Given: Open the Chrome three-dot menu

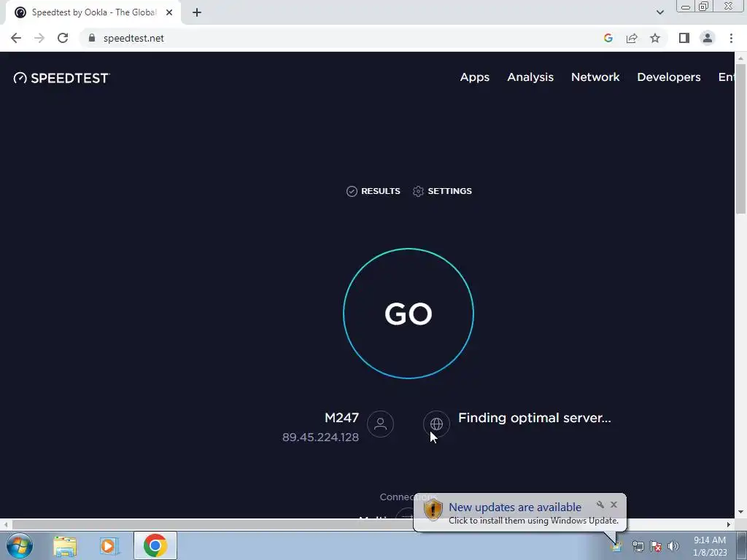Looking at the screenshot, I should click(x=731, y=38).
